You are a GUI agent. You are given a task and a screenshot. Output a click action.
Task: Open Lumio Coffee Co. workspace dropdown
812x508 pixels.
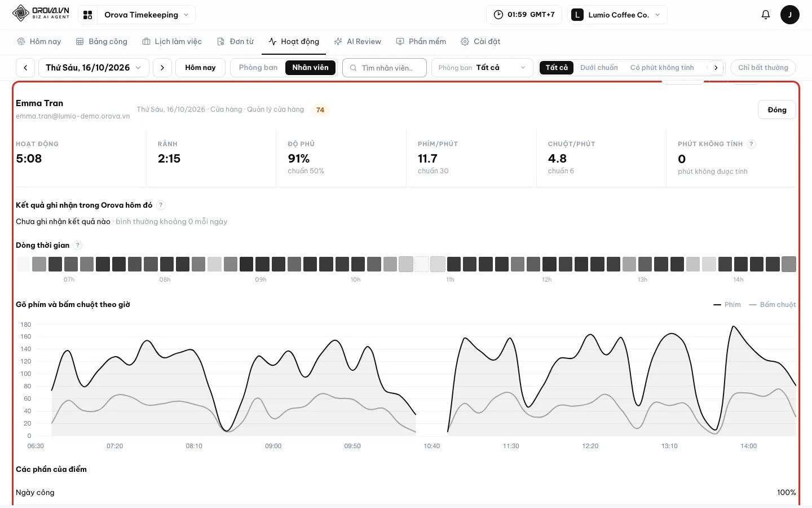point(617,15)
